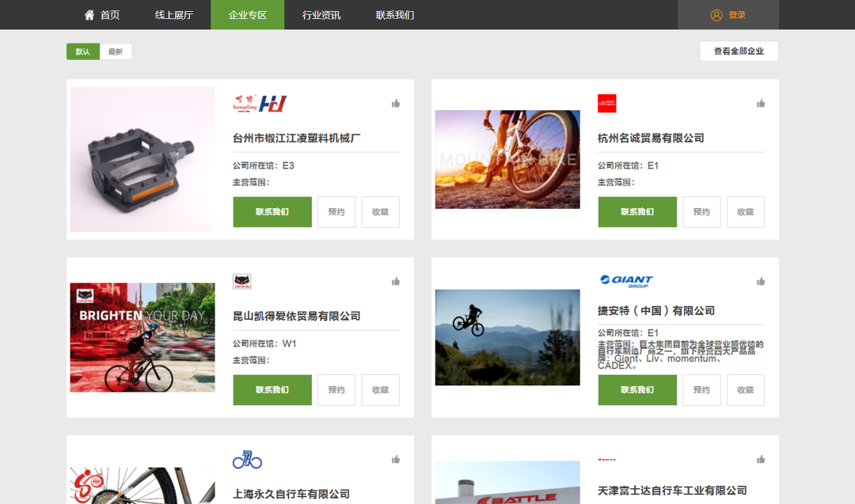Like 天津富士达自行车工业有限公司 with thumbs-up icon

coord(761,460)
